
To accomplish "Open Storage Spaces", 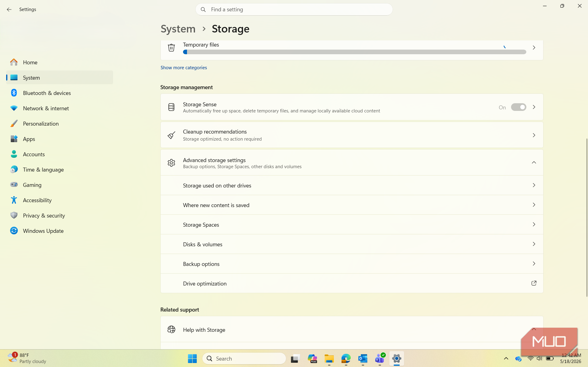I will pos(352,225).
